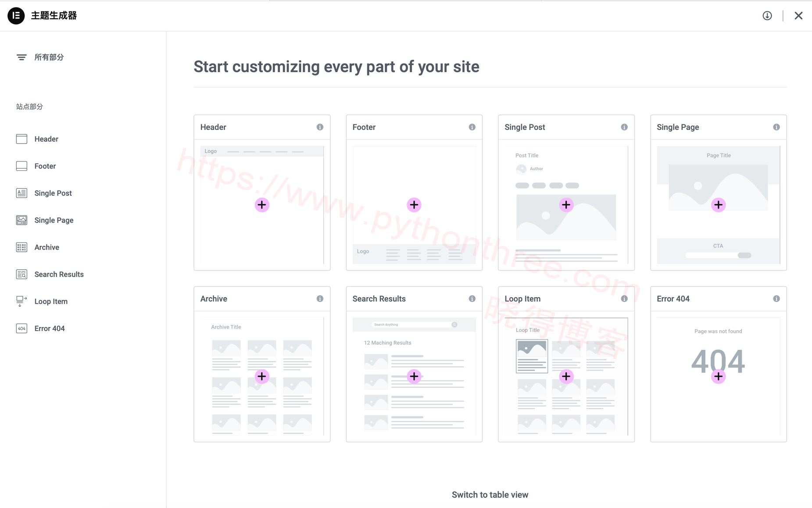The height and width of the screenshot is (508, 812).
Task: View info about Loop Item
Action: click(624, 299)
